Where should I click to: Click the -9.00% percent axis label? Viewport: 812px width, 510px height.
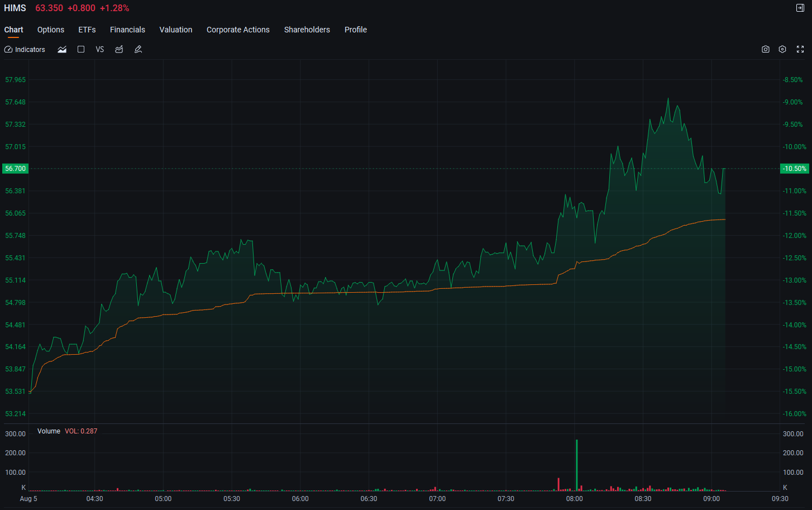793,102
